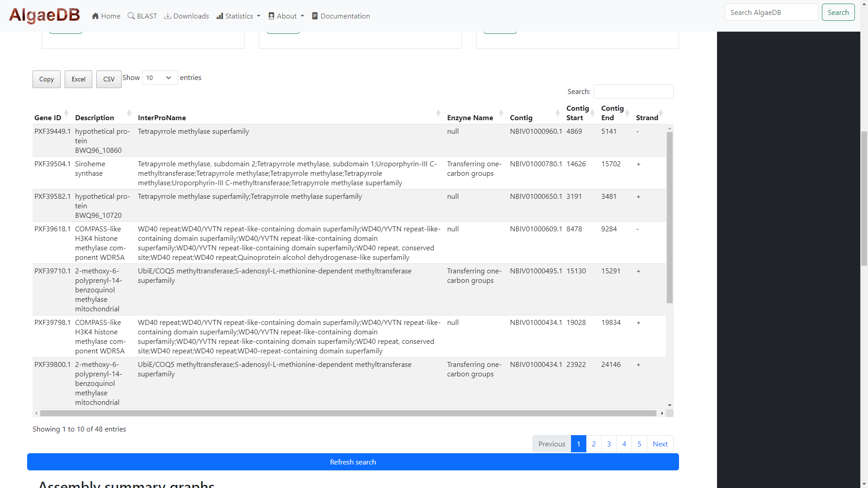Image resolution: width=868 pixels, height=488 pixels.
Task: Click the BLAST navigation icon
Action: pos(131,16)
